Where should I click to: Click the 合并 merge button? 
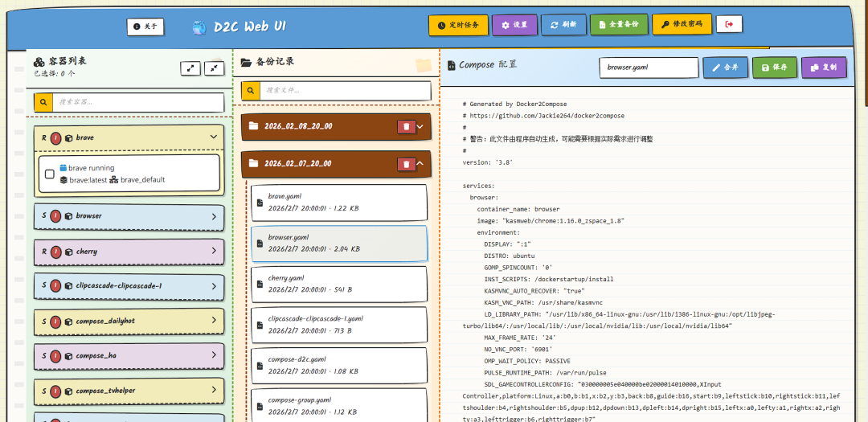coord(725,68)
